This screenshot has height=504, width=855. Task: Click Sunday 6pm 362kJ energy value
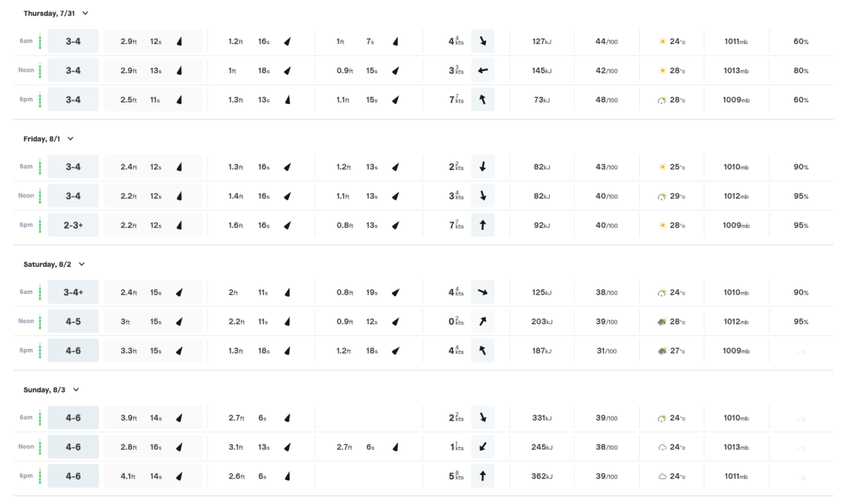click(541, 476)
